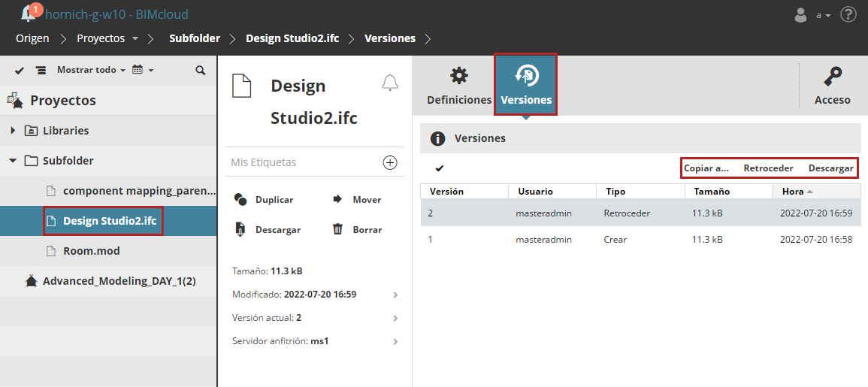Toggle the checkmark above the versions table
Viewport: 868px width, 387px height.
pyautogui.click(x=440, y=168)
